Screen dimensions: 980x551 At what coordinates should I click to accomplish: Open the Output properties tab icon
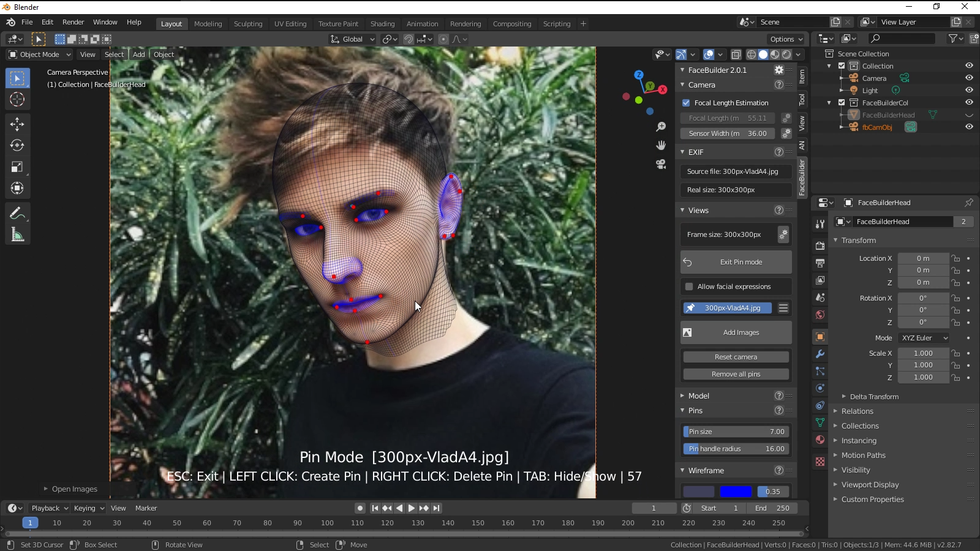820,263
